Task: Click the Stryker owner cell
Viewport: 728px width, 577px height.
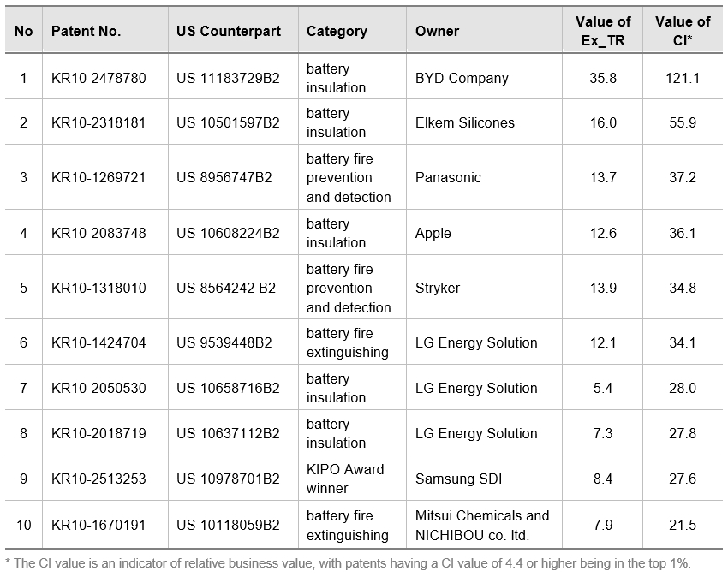Action: point(438,288)
